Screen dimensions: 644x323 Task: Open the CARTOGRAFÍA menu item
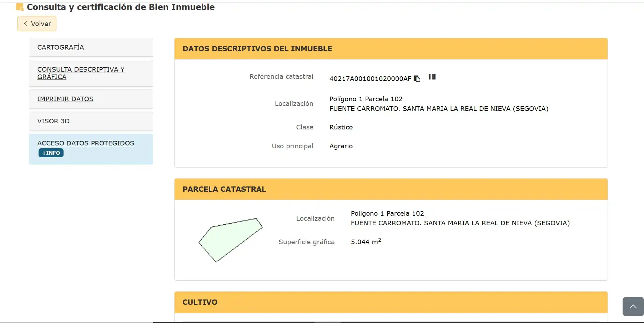(x=60, y=47)
